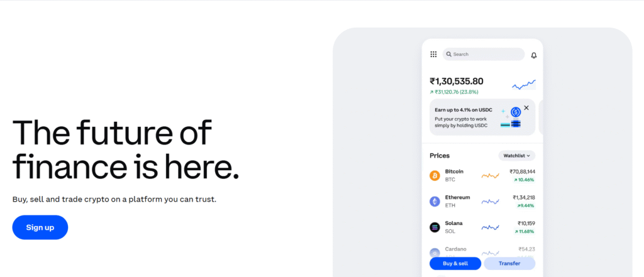The width and height of the screenshot is (644, 277).
Task: Click the ₹1,30,535.80 portfolio balance
Action: [457, 81]
